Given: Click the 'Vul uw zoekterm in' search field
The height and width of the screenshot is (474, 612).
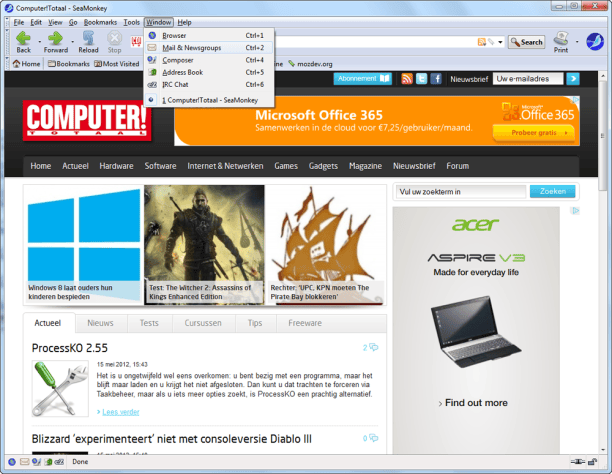Looking at the screenshot, I should pyautogui.click(x=461, y=192).
